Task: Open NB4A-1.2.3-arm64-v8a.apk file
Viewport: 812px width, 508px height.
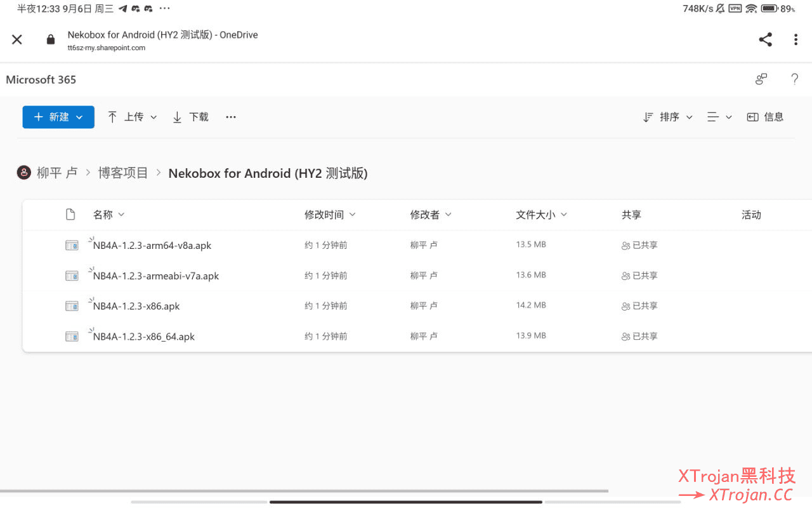Action: [152, 246]
